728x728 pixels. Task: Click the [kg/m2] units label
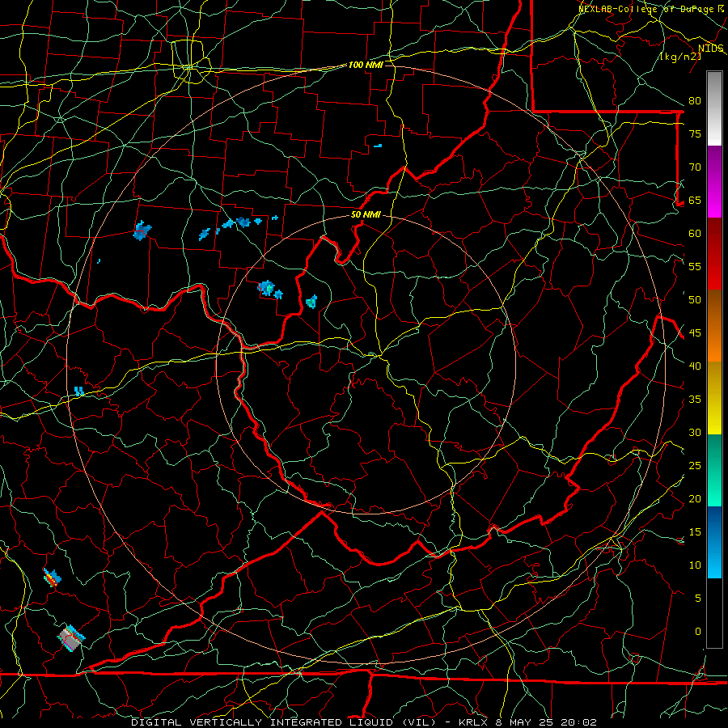pos(680,57)
